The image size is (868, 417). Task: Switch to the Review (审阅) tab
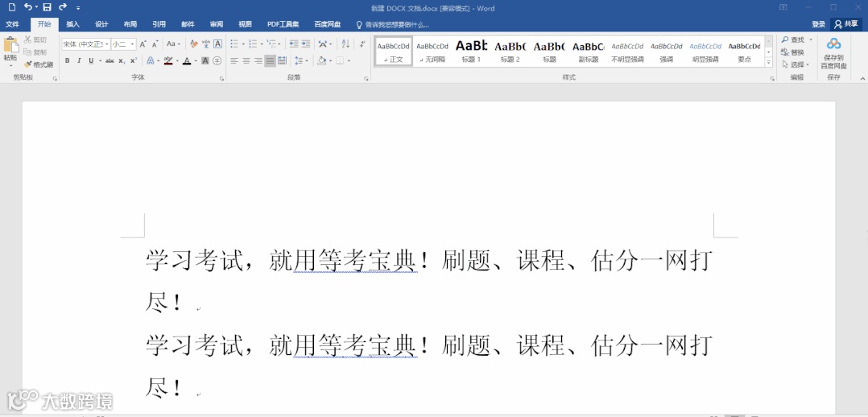217,24
